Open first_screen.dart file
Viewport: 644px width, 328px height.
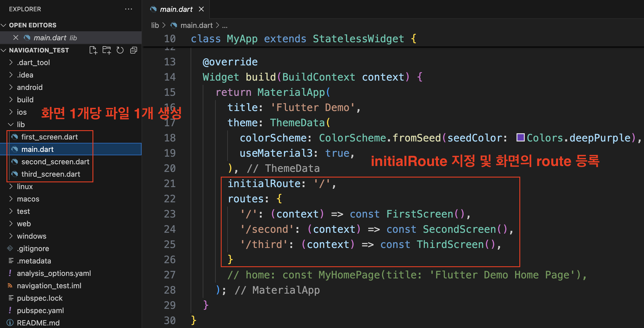click(x=49, y=137)
